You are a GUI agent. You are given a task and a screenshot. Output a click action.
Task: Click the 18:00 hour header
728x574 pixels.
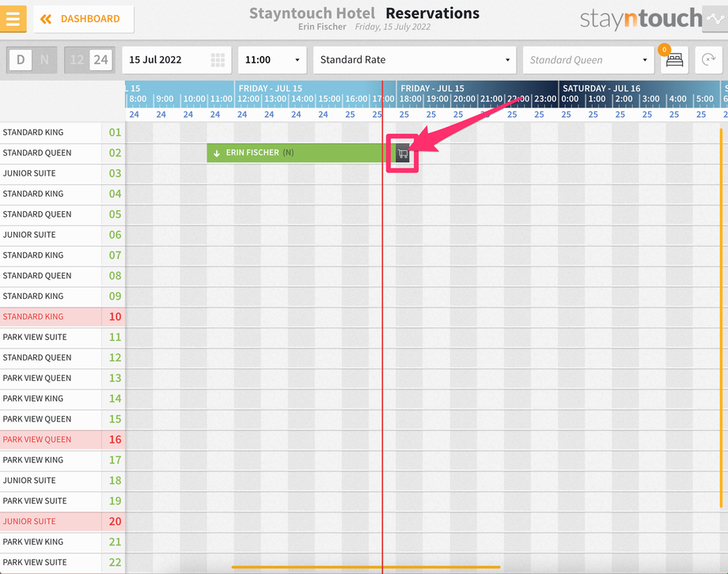coord(411,100)
